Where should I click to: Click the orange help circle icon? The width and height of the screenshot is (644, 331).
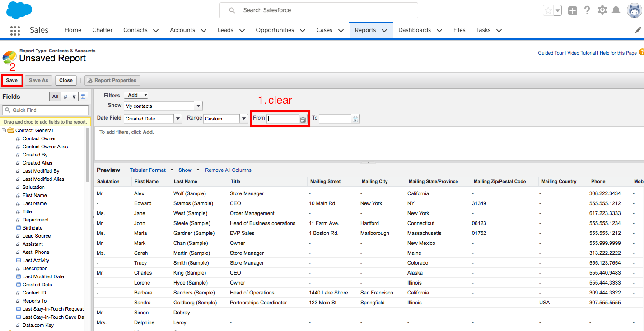tap(641, 52)
